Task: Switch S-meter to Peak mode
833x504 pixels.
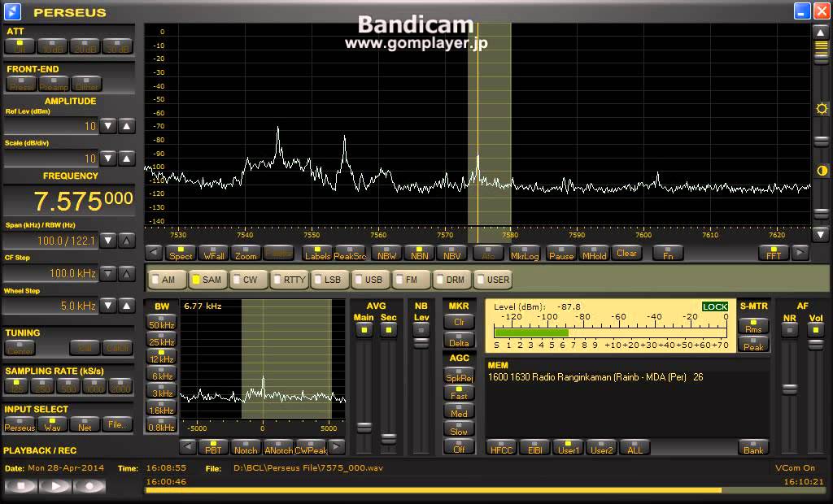Action: (x=753, y=344)
